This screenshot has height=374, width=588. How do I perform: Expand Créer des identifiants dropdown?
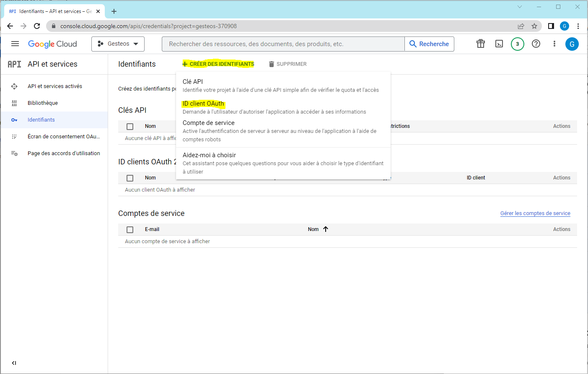pos(218,64)
